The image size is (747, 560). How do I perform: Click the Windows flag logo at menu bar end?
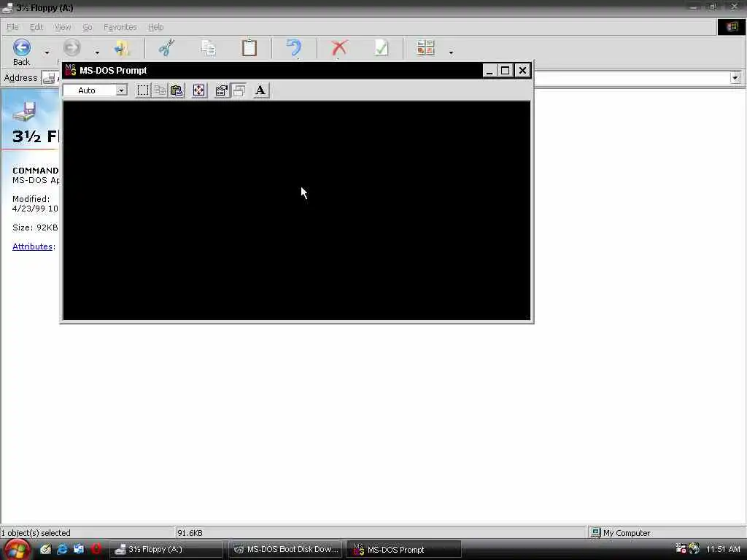pos(732,27)
